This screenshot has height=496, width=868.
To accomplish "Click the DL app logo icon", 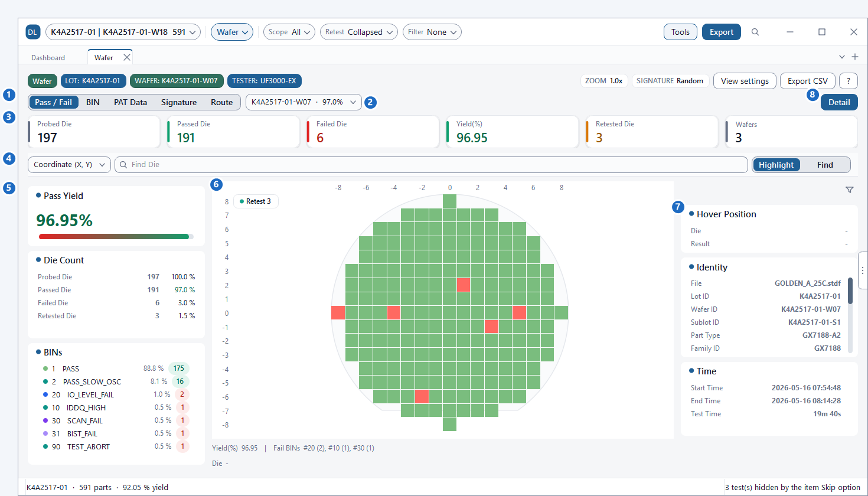I will 33,32.
